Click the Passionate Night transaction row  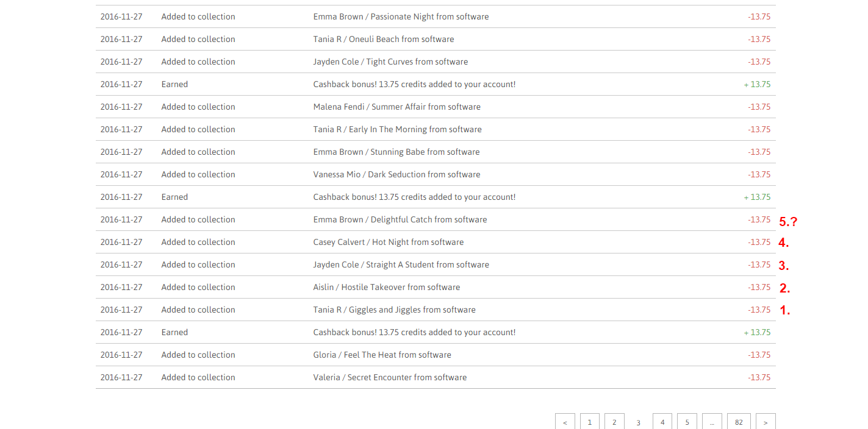tap(401, 17)
